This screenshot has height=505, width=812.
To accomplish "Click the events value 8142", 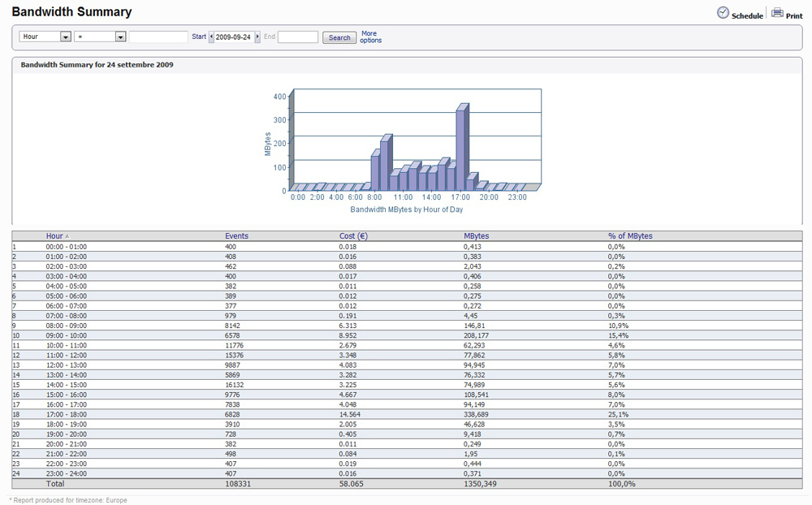I will click(x=232, y=326).
